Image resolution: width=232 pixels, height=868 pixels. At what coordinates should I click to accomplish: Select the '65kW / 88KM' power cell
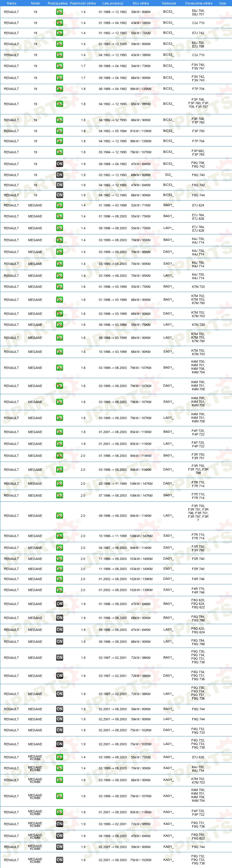tap(141, 104)
